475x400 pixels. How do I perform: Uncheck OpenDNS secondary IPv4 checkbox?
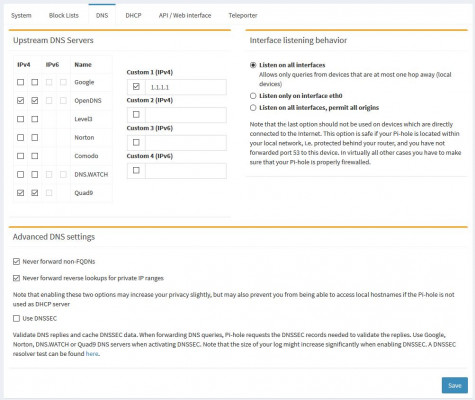pos(35,100)
